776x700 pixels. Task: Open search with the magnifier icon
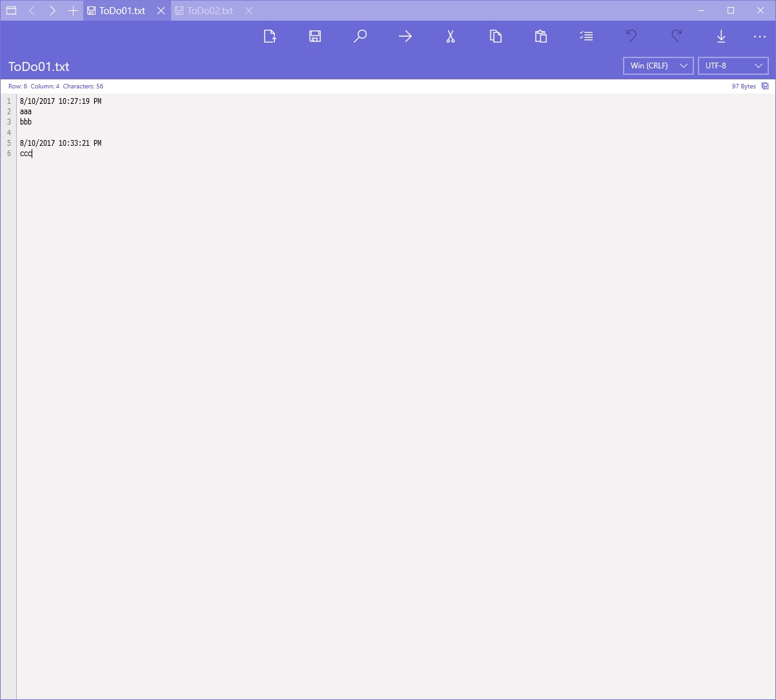[360, 36]
